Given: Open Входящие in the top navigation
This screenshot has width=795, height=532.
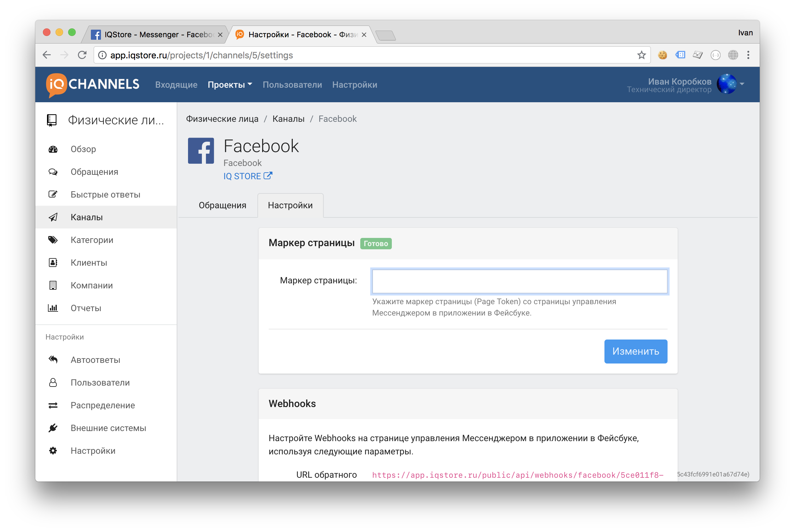Looking at the screenshot, I should pos(176,85).
